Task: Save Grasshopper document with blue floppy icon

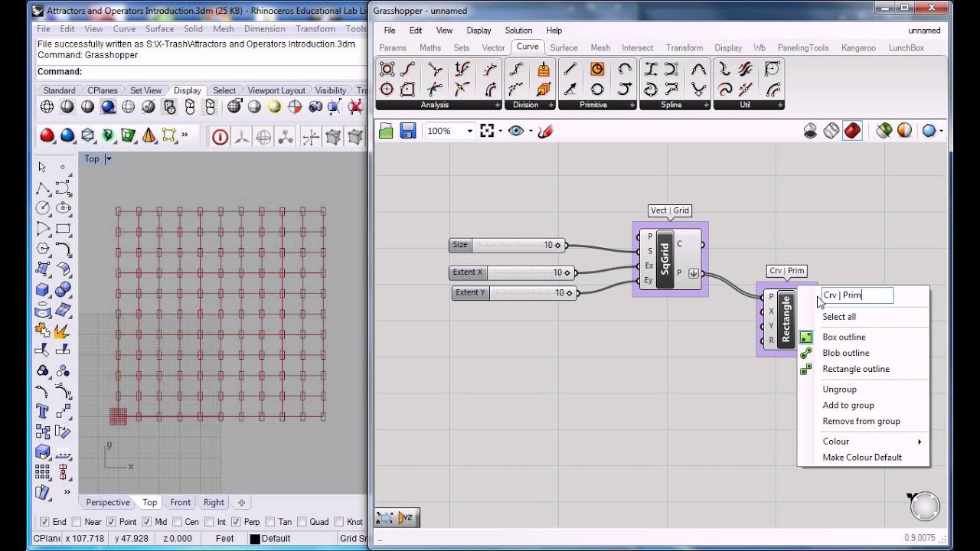Action: point(408,131)
